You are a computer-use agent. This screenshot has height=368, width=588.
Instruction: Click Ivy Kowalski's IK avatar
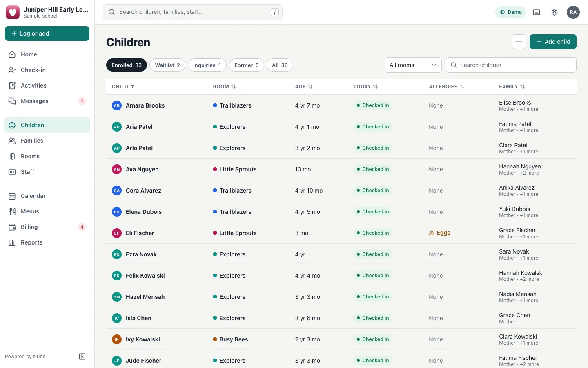117,339
